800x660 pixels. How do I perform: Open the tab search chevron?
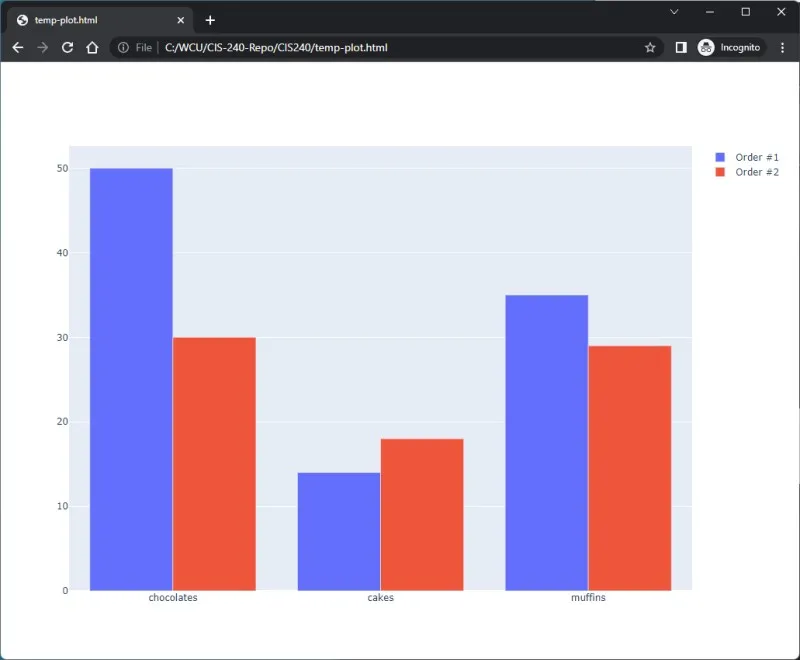(x=674, y=12)
